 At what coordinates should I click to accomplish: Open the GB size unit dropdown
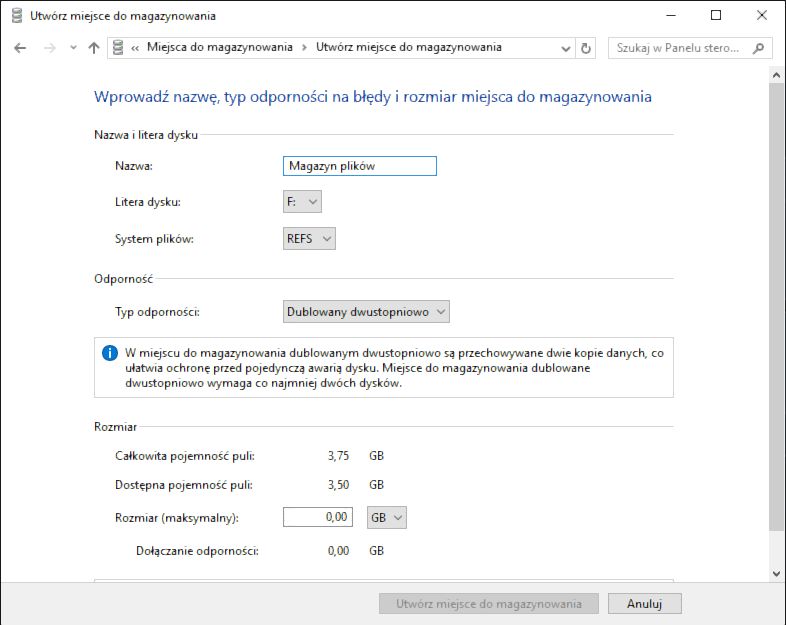387,517
